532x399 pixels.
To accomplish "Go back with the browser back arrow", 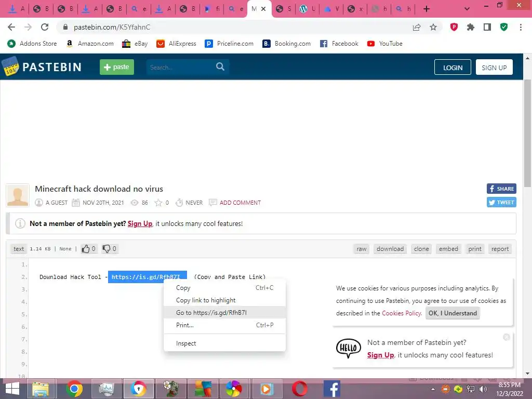I will point(11,27).
